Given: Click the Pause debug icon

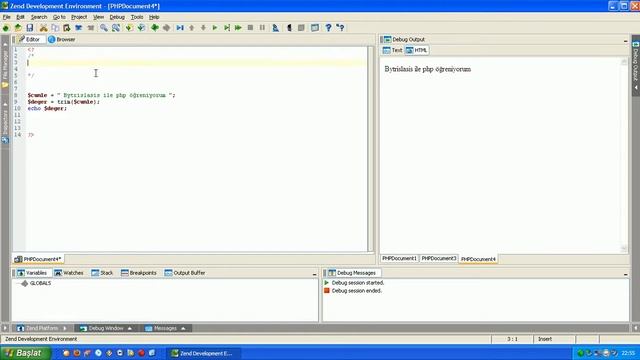Looking at the screenshot, I should pos(262,28).
